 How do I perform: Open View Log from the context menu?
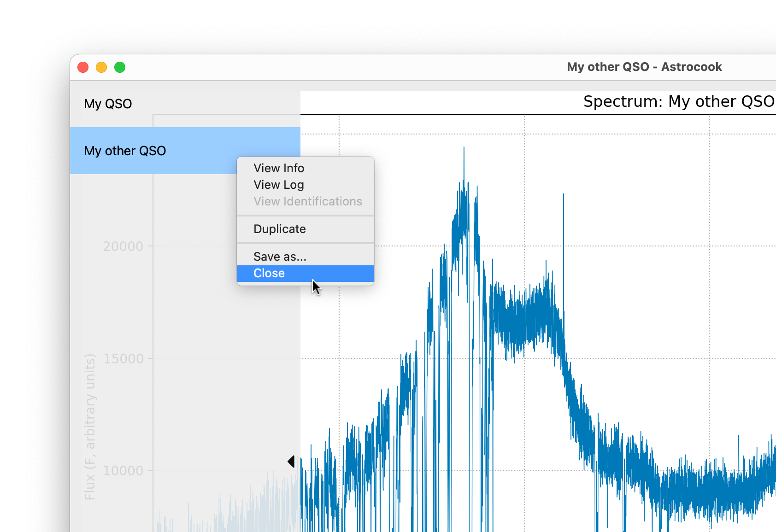coord(305,185)
